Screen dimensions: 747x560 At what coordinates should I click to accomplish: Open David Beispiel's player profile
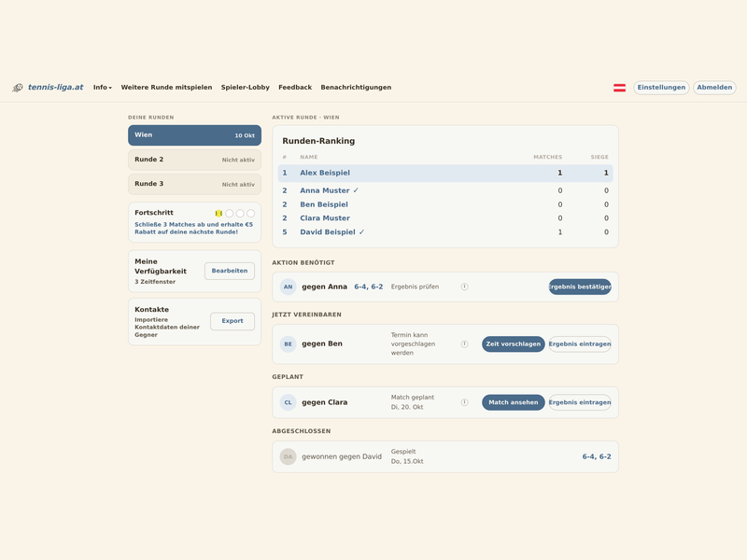pos(328,231)
